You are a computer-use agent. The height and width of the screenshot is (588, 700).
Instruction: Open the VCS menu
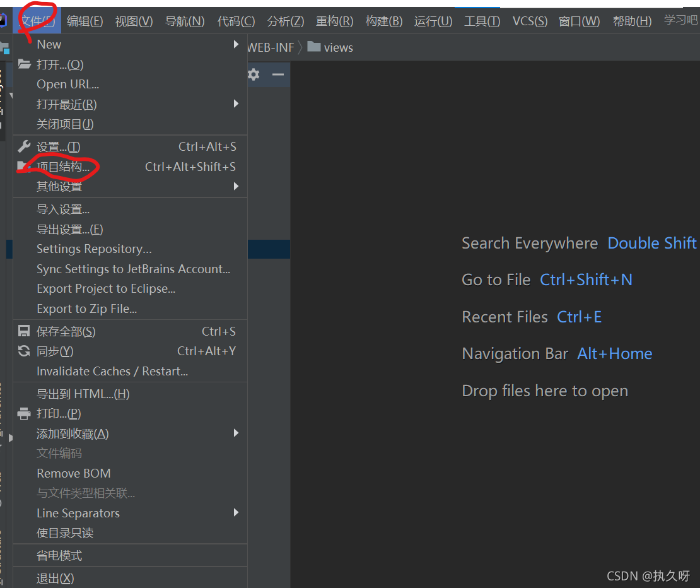[x=530, y=21]
